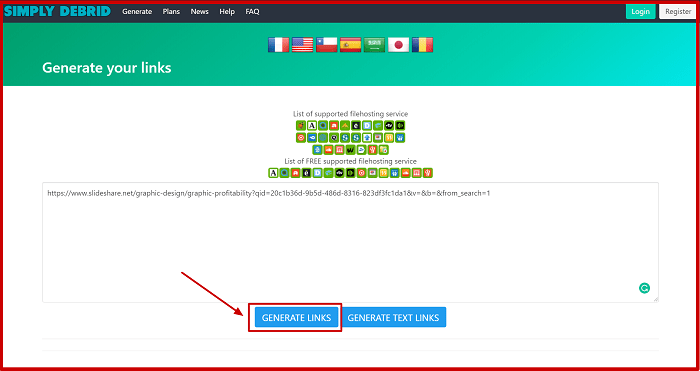
Task: Go to the News page
Action: 200,12
